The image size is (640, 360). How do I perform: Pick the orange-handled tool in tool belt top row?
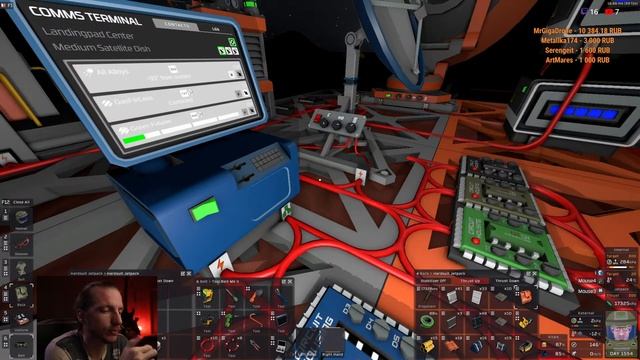point(257,296)
